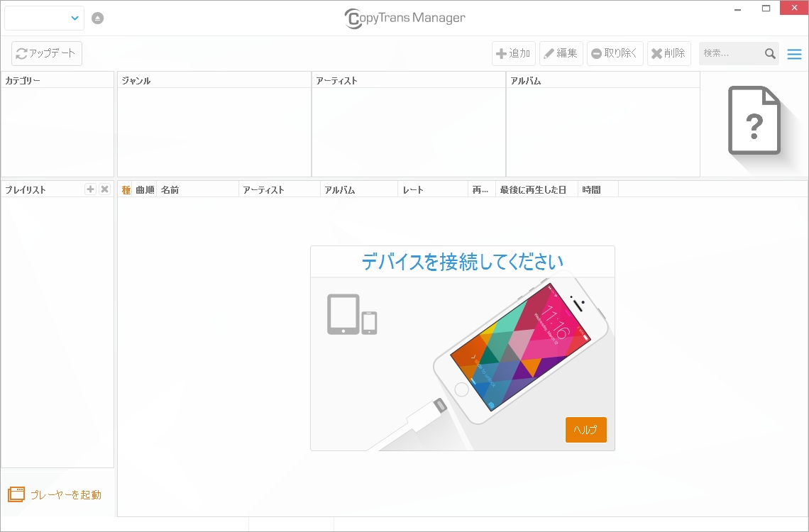The width and height of the screenshot is (809, 532).
Task: Click the eject device icon
Action: 97,18
